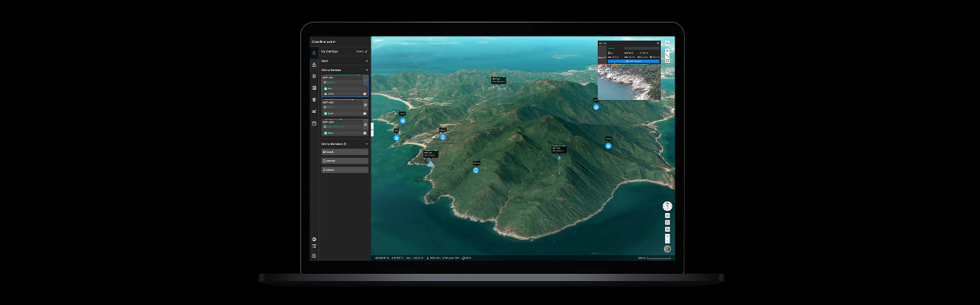
Task: Select the blue drone marker on the coastline
Action: click(x=430, y=164)
